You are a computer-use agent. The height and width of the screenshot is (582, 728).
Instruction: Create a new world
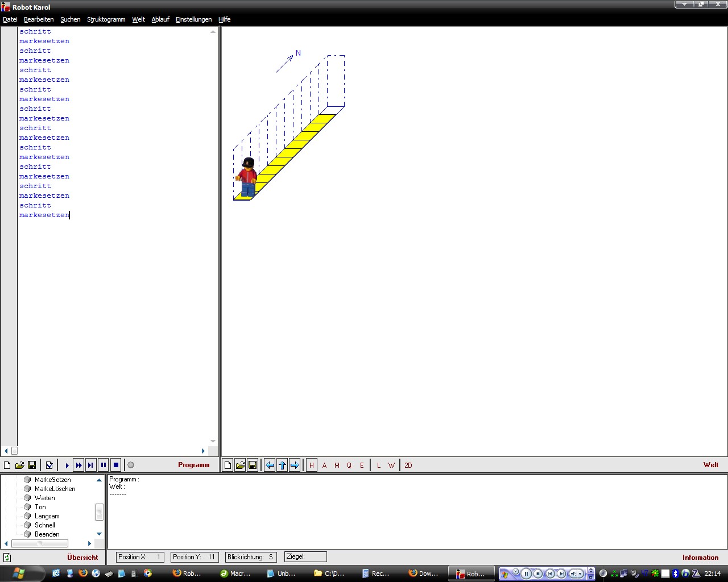click(x=227, y=465)
